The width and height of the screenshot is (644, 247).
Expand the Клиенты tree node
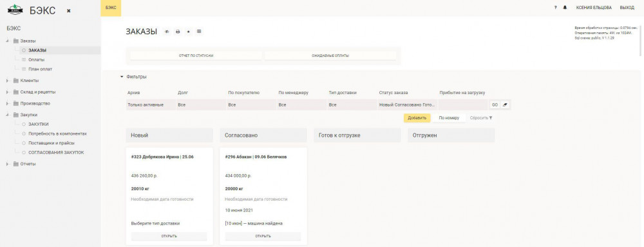(x=8, y=81)
